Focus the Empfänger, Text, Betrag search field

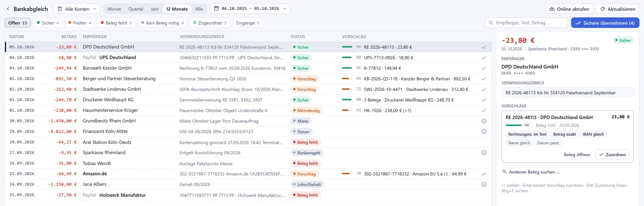click(526, 23)
